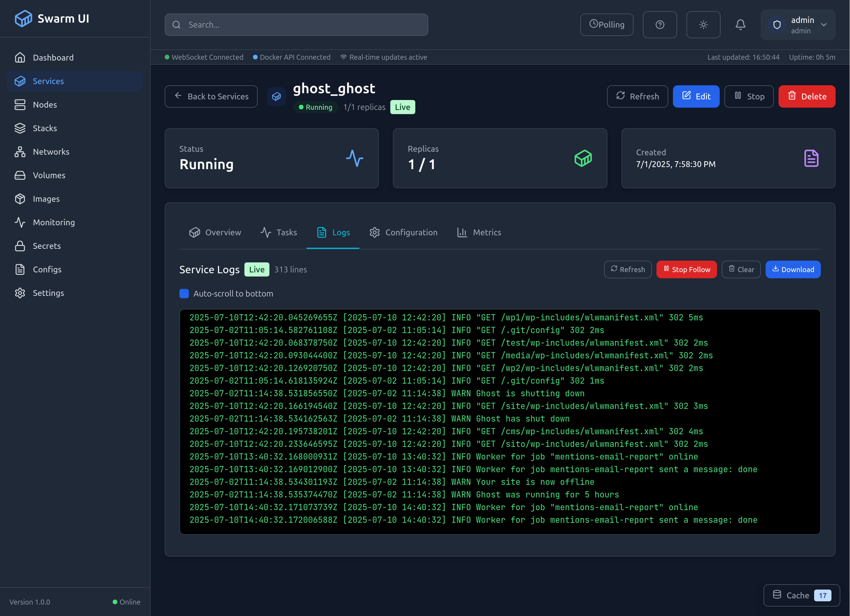Click the Polling mode button
The width and height of the screenshot is (850, 616).
tap(606, 25)
